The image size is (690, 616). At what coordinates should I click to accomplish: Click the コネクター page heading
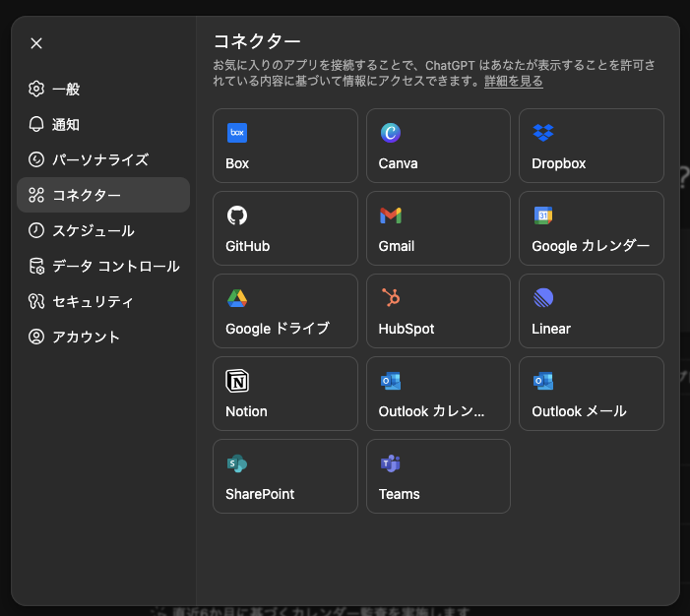pos(257,41)
